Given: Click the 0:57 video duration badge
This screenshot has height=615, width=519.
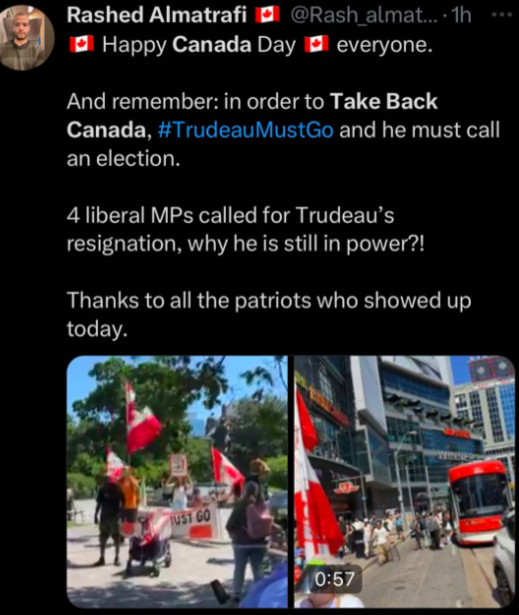Looking at the screenshot, I should point(334,579).
